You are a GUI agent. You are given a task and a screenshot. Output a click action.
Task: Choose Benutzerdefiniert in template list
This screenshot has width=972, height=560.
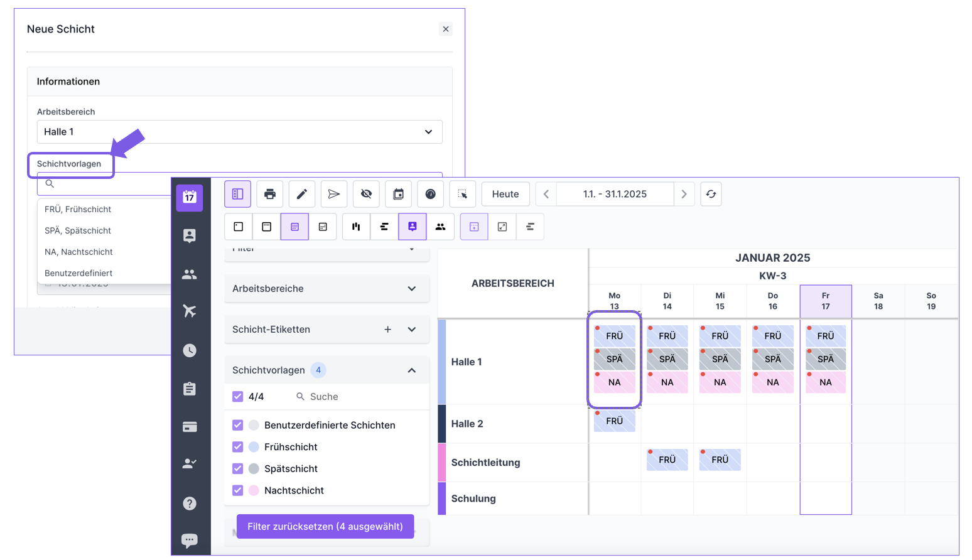(x=78, y=273)
